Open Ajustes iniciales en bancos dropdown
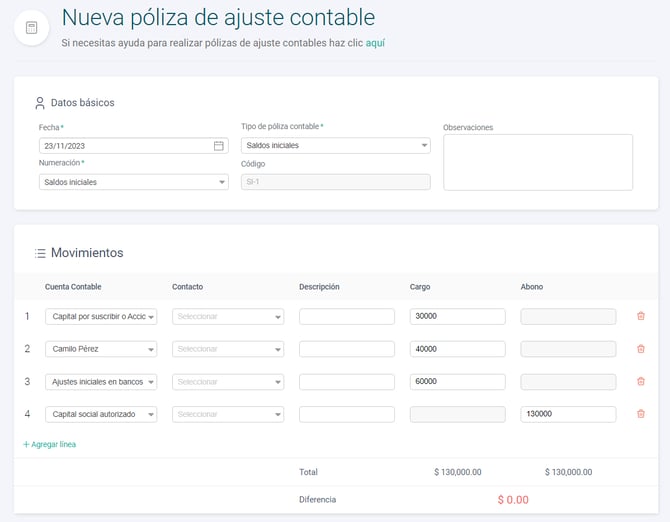Viewport: 670px width, 522px height. click(x=101, y=382)
